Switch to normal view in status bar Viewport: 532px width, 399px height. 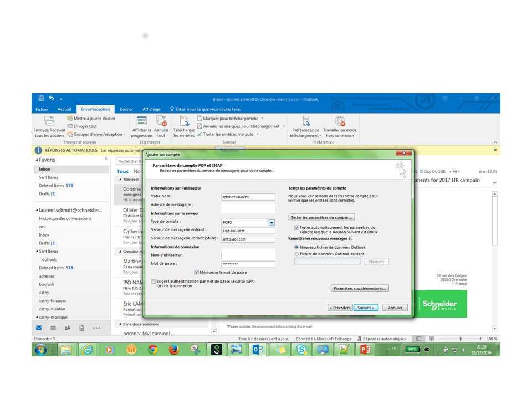click(419, 339)
